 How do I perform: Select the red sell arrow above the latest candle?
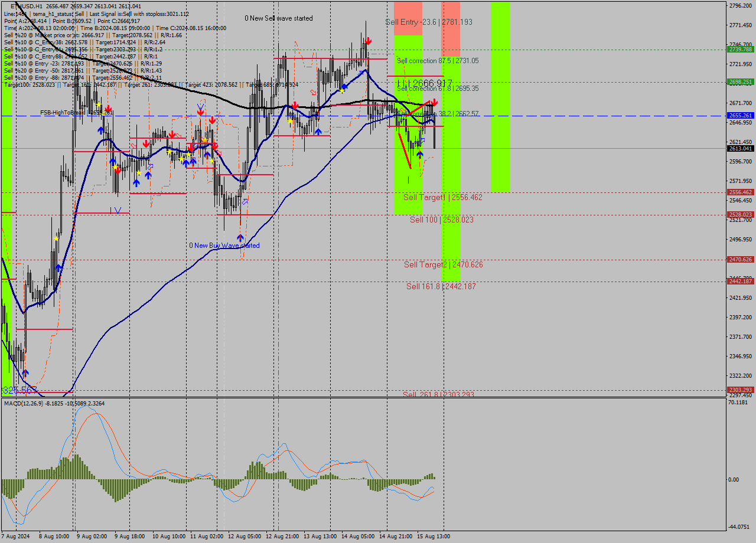click(x=434, y=102)
